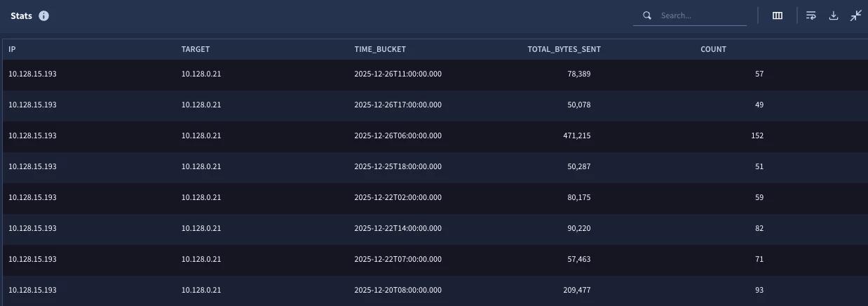This screenshot has height=306, width=868.
Task: Sort by the IP column header
Action: click(12, 49)
